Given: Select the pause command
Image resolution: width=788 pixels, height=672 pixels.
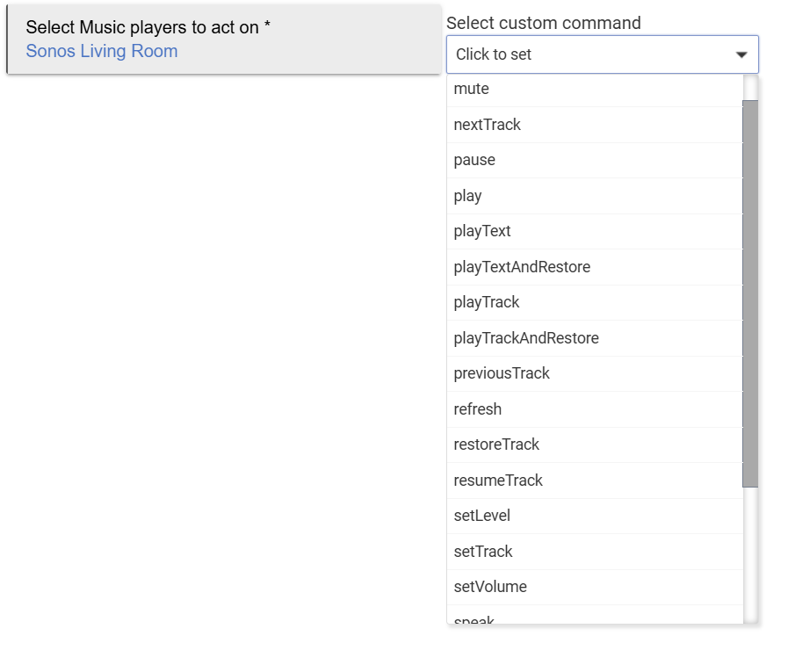Looking at the screenshot, I should (x=474, y=160).
